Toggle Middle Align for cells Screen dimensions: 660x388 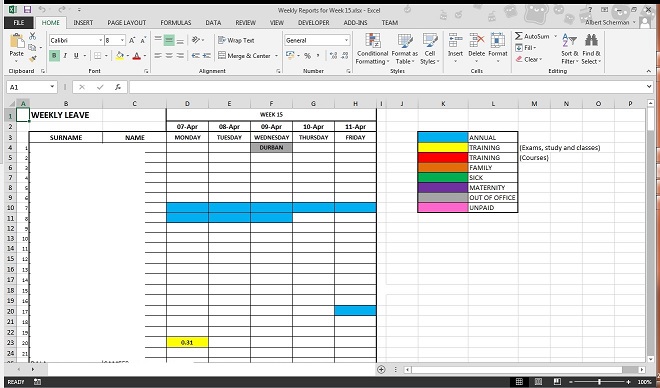pos(169,40)
